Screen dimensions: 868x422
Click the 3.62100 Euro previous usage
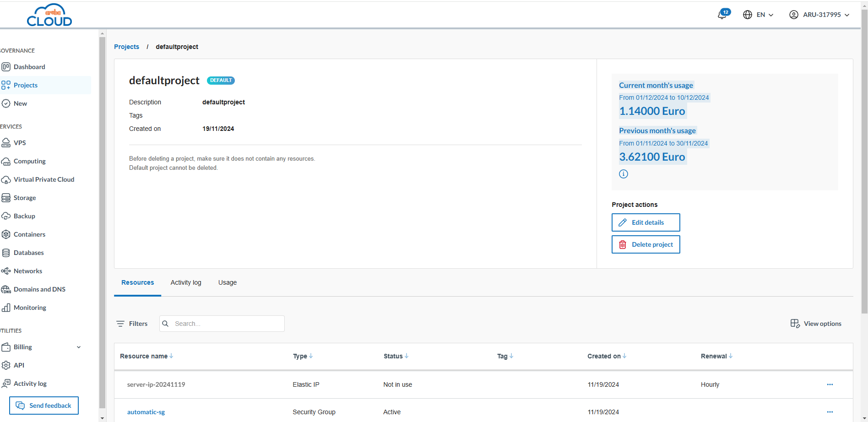652,157
